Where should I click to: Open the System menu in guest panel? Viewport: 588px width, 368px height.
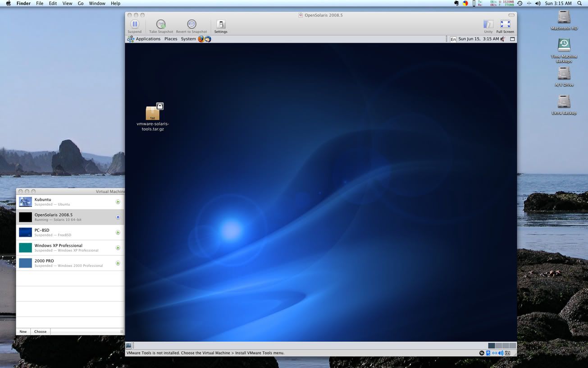coord(188,39)
